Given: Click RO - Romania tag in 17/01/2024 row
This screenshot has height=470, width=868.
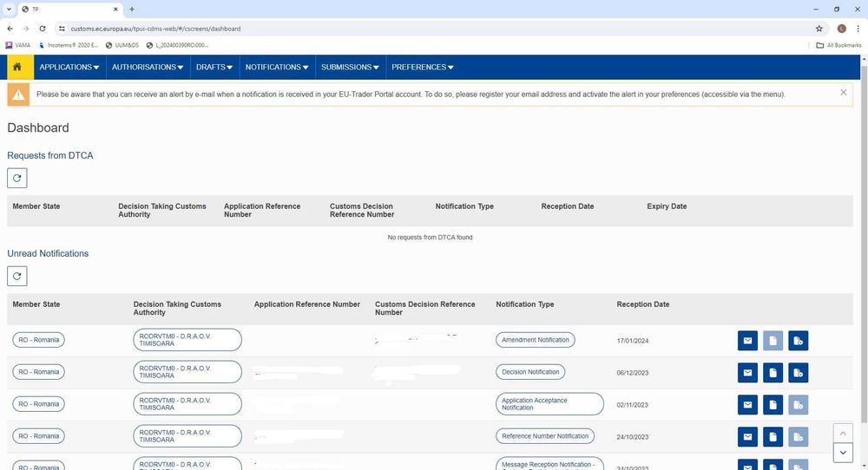Looking at the screenshot, I should click(38, 340).
